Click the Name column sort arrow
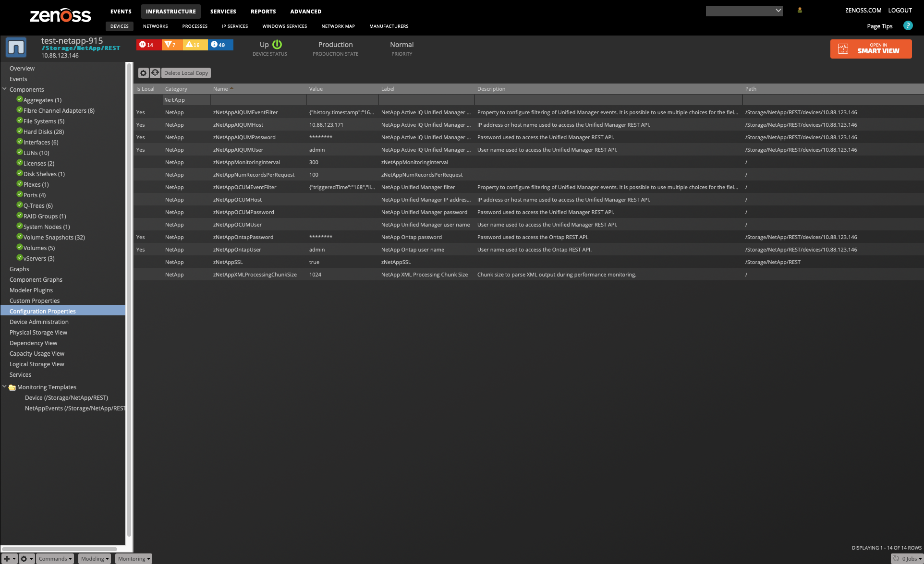The width and height of the screenshot is (924, 564). (232, 89)
